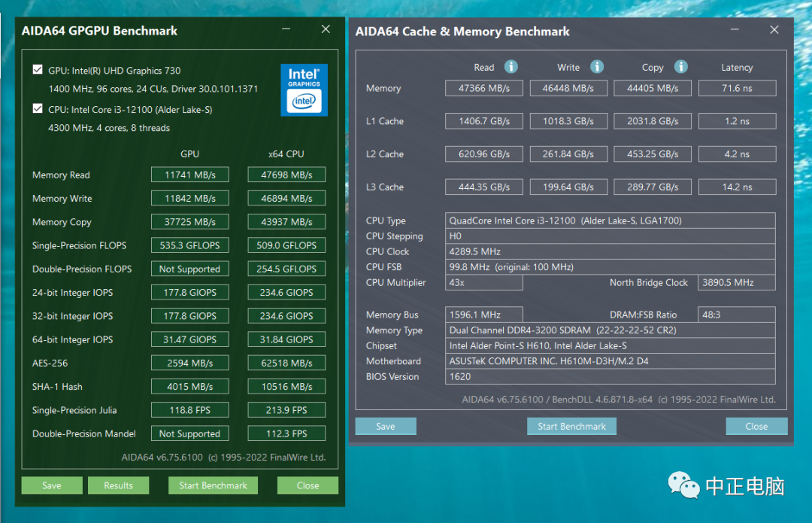Click Chipset Intel Alder Point-S H610 field
Viewport: 812px width, 523px height.
pos(610,345)
